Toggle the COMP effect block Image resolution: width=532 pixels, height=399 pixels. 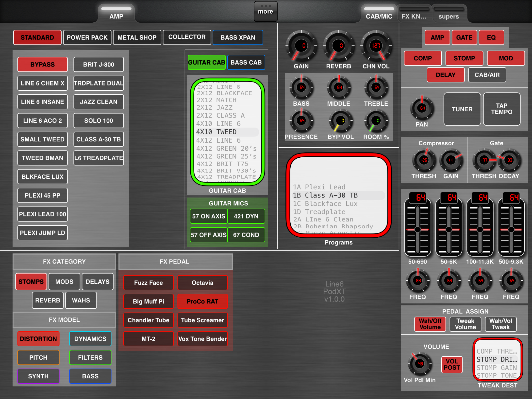423,58
